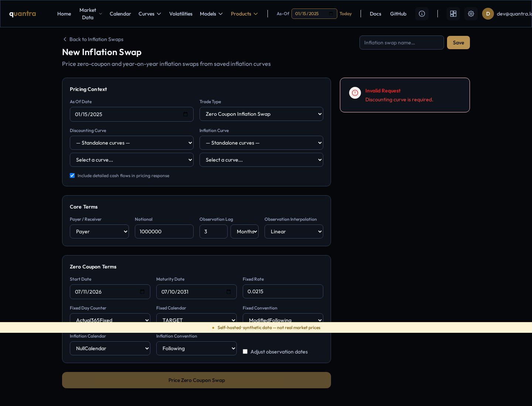
Task: Click the dev@quantra account email
Action: (514, 14)
